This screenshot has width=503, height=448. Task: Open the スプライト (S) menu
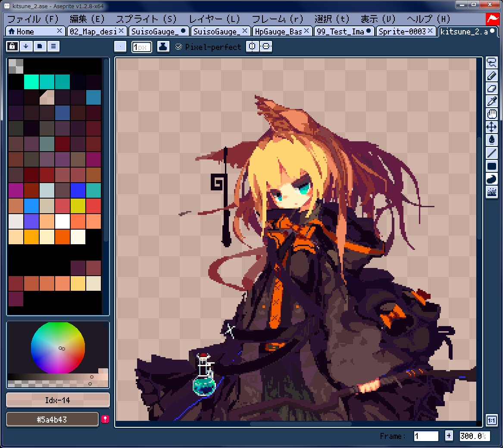[x=146, y=19]
